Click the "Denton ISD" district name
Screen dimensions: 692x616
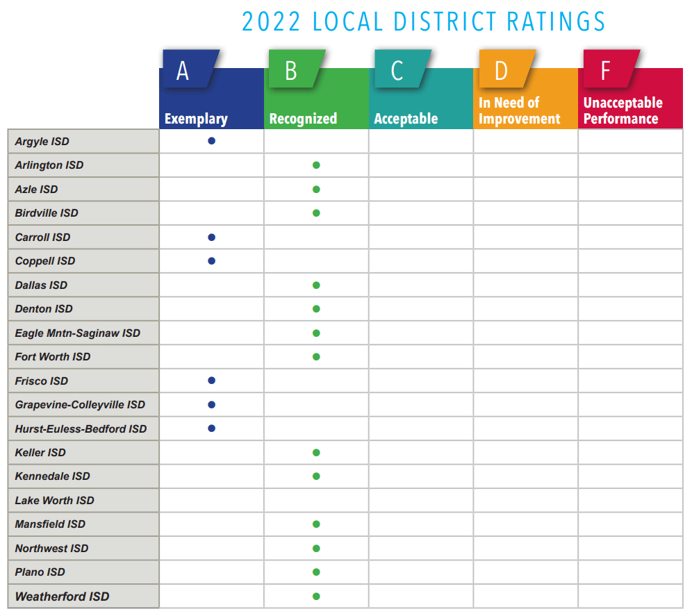pos(44,309)
